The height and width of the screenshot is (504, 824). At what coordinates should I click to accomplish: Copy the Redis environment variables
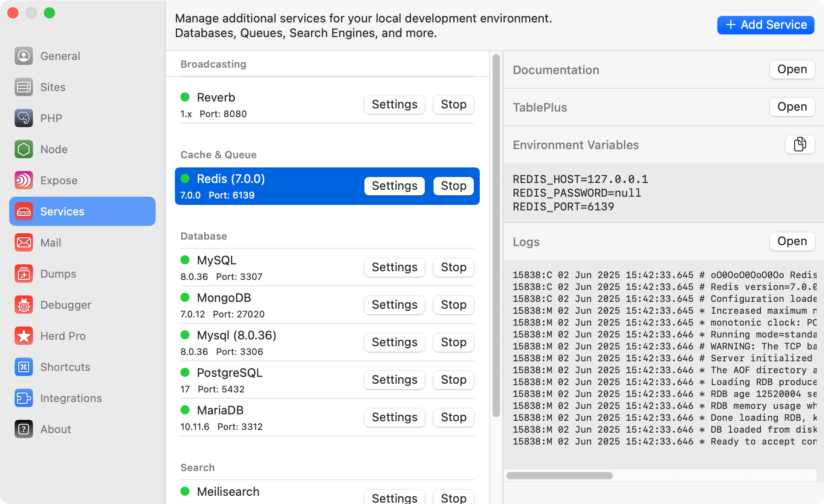click(x=800, y=144)
